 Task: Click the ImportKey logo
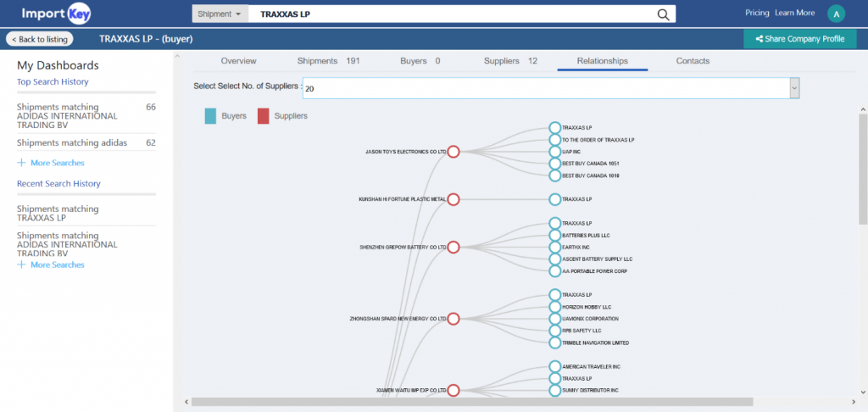click(56, 14)
